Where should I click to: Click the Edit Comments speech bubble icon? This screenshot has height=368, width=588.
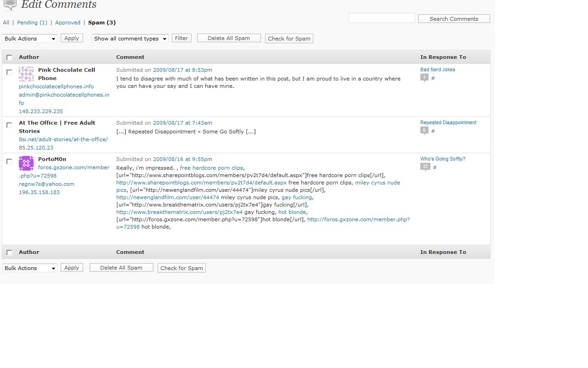tap(10, 5)
